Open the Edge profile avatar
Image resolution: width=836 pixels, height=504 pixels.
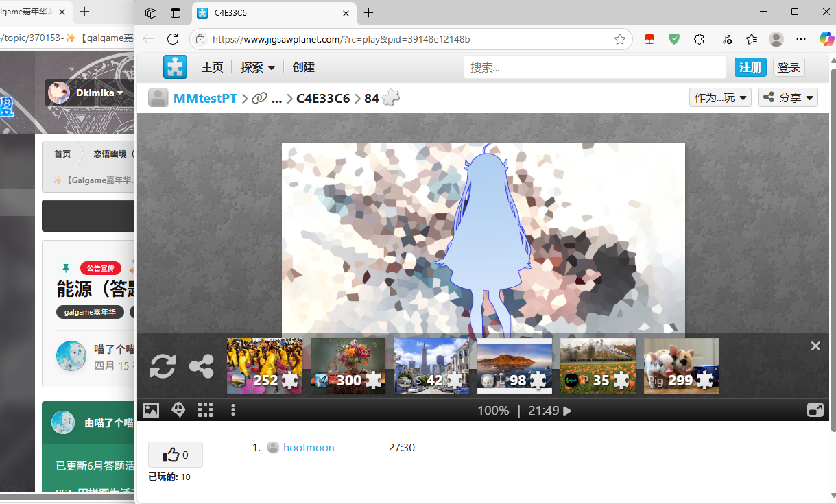(776, 39)
